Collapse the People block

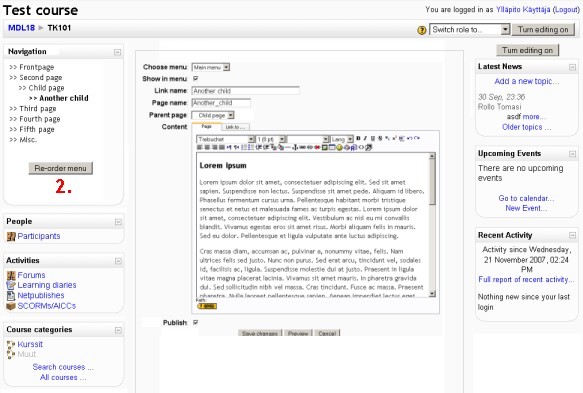coord(118,222)
